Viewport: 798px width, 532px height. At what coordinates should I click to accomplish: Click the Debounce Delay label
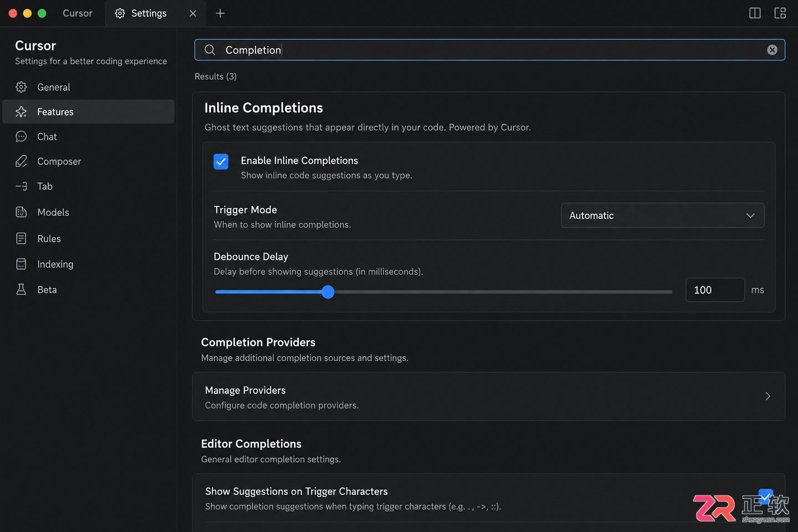tap(251, 257)
